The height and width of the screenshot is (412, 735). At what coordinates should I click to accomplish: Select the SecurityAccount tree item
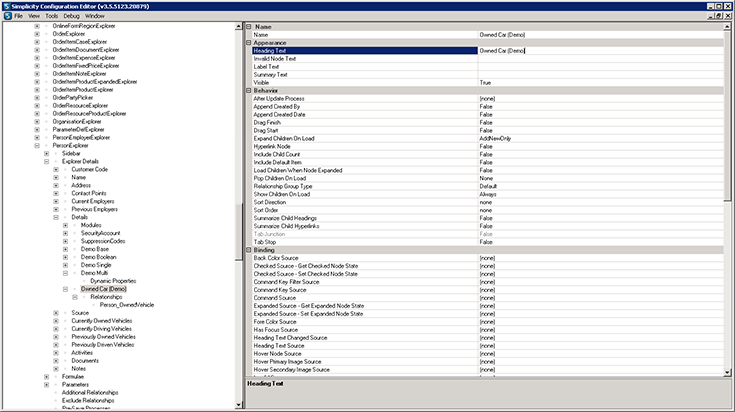(x=100, y=233)
